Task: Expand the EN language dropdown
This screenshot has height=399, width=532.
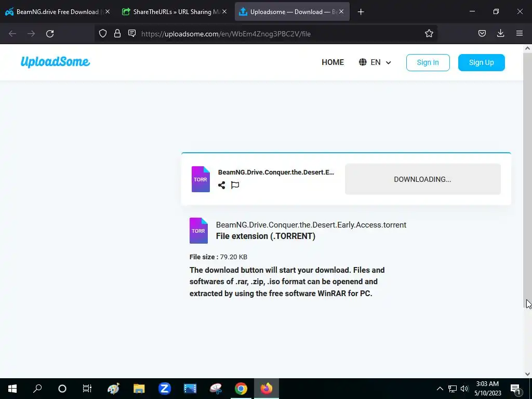Action: (x=375, y=62)
